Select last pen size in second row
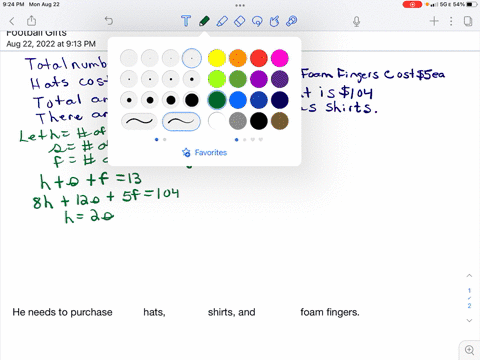480x360 pixels. 192,79
